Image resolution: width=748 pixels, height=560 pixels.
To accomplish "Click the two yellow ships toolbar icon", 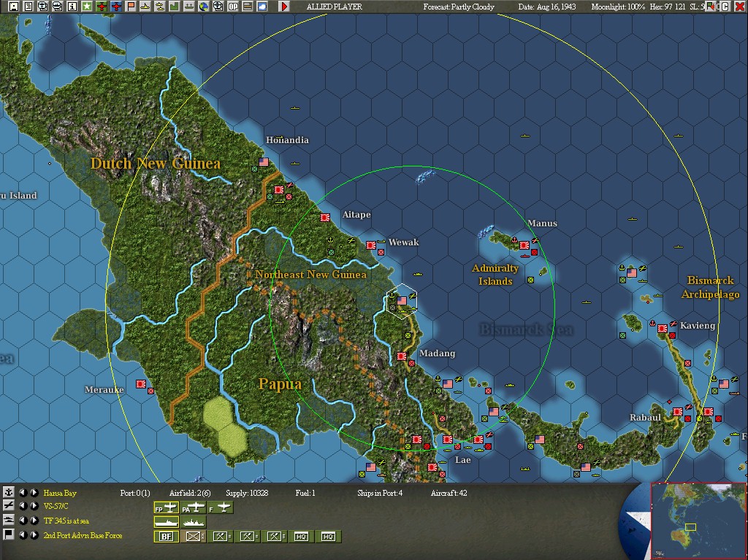I will tap(160, 6).
